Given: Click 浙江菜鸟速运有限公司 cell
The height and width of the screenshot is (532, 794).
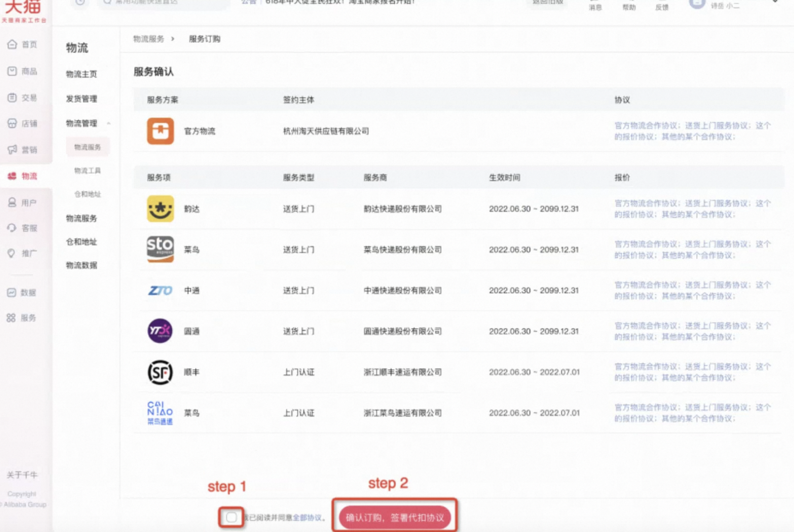Looking at the screenshot, I should (403, 413).
